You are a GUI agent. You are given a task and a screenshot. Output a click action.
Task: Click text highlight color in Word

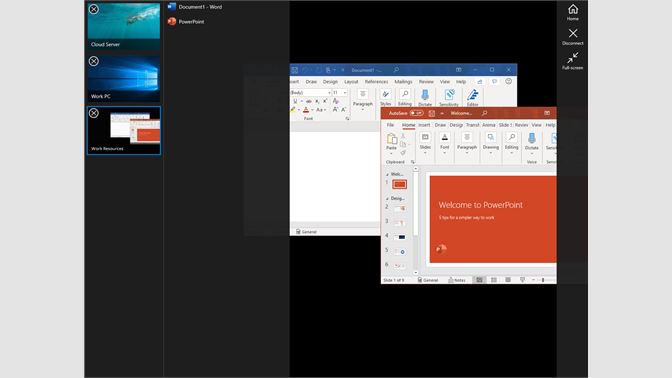click(x=294, y=110)
